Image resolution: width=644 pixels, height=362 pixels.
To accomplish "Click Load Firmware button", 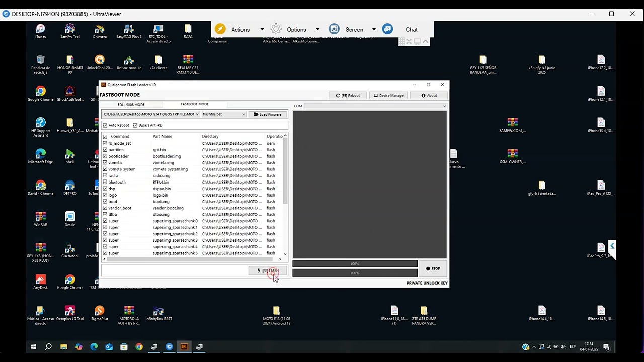I will [x=267, y=114].
